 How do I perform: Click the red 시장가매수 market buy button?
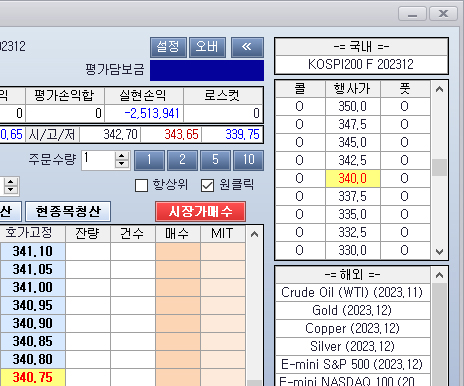tap(200, 211)
